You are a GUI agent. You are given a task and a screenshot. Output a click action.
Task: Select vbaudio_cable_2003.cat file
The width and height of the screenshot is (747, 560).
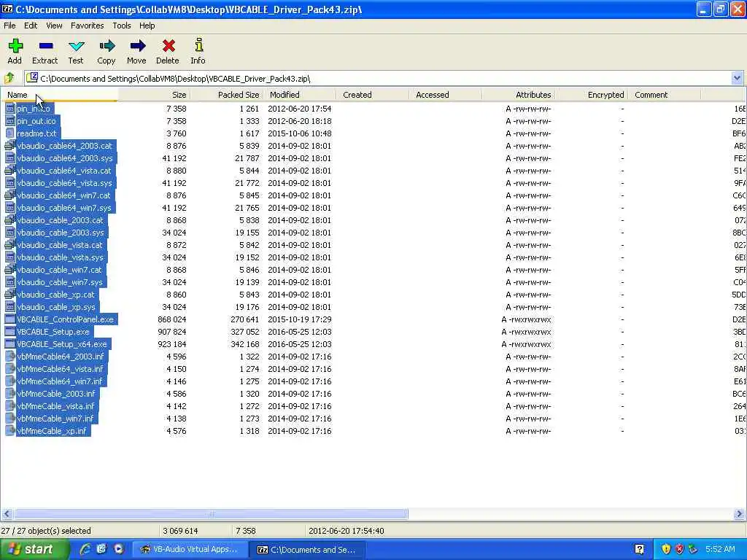tap(60, 220)
